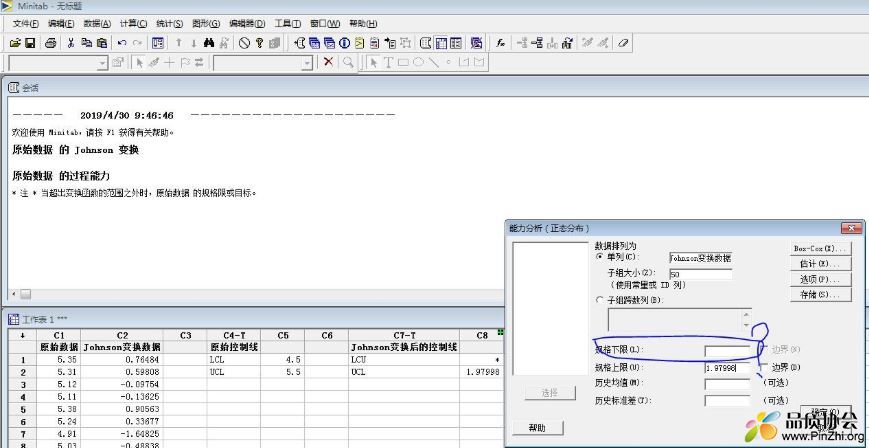Click the Show ReportPad icon
The width and height of the screenshot is (869, 448).
375,43
